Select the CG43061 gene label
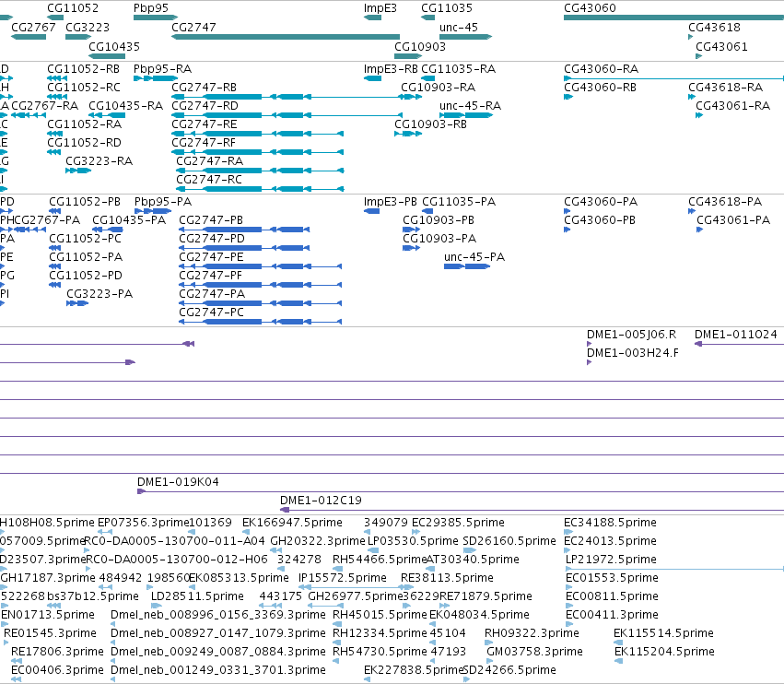784x684 pixels. 721,46
